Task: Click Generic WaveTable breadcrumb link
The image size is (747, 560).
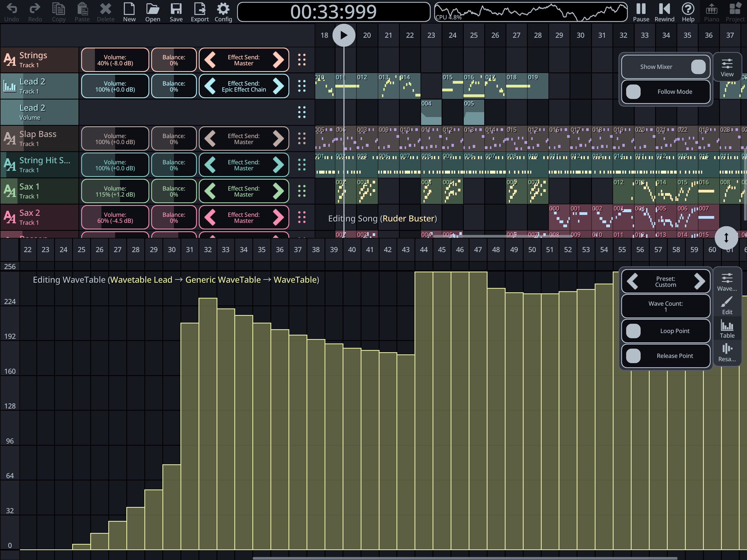Action: (x=223, y=280)
